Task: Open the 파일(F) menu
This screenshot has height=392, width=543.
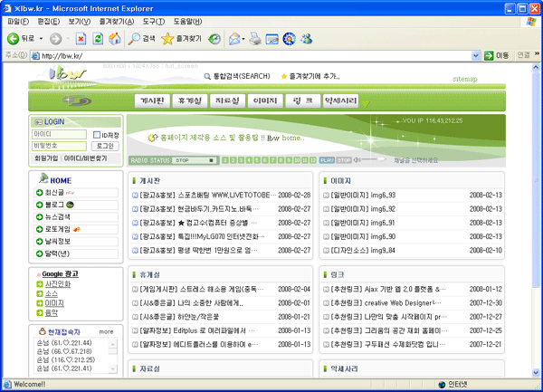Action: [x=17, y=21]
